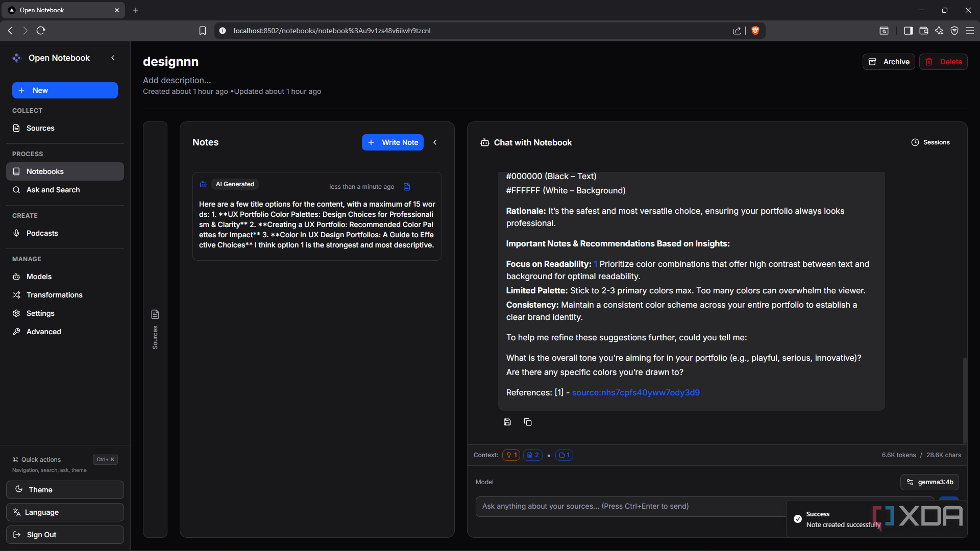
Task: Archive the designnn notebook
Action: click(889, 62)
